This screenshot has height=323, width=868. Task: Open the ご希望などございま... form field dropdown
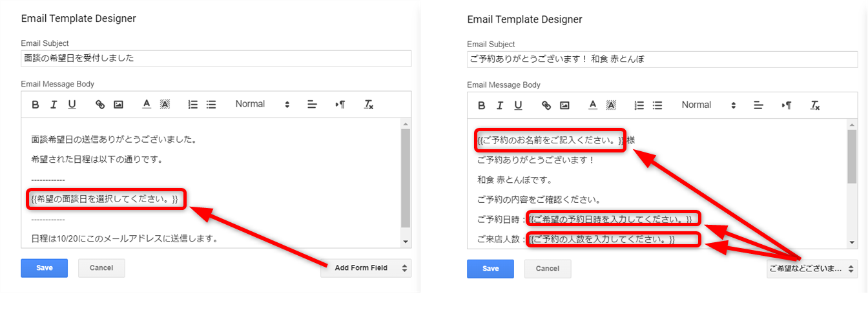[812, 269]
